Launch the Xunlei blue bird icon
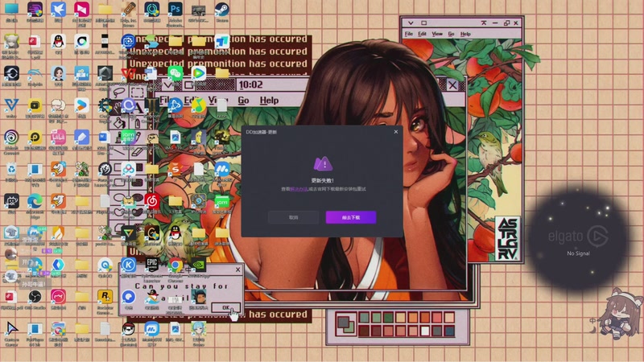The width and height of the screenshot is (644, 362). (58, 9)
